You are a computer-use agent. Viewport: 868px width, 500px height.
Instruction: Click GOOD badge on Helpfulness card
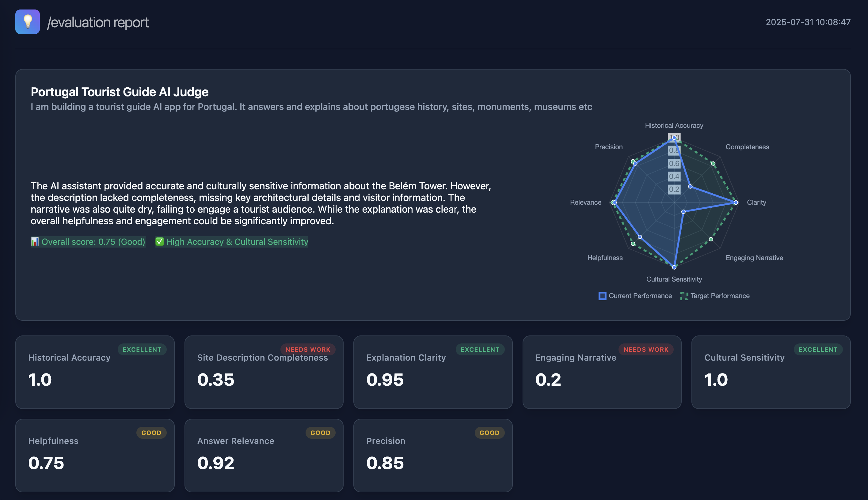[x=151, y=433]
